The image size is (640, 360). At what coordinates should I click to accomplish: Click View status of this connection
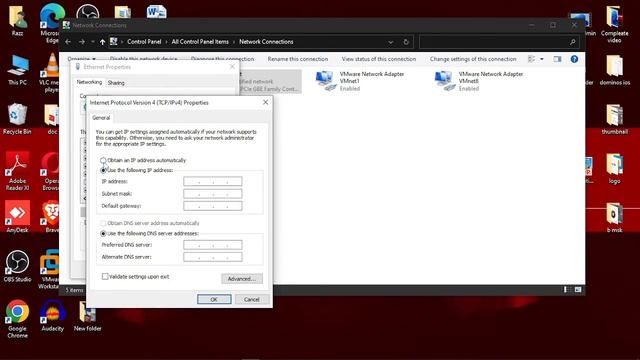[379, 59]
